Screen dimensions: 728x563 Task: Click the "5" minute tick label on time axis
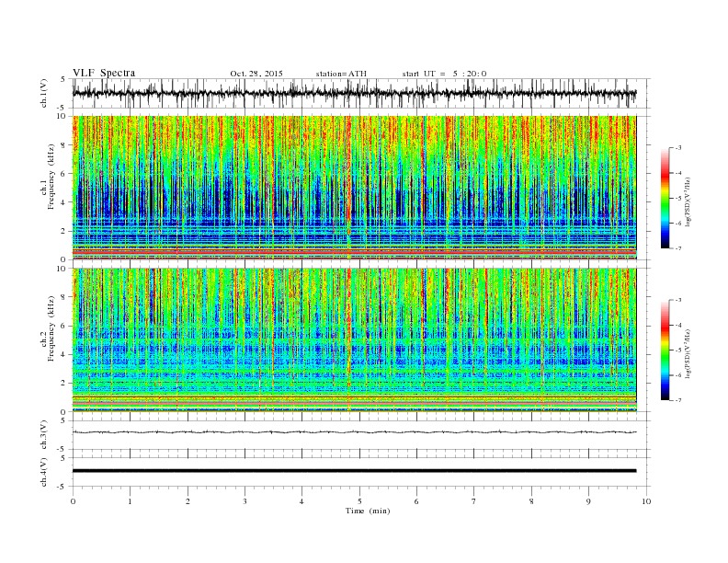click(x=359, y=501)
